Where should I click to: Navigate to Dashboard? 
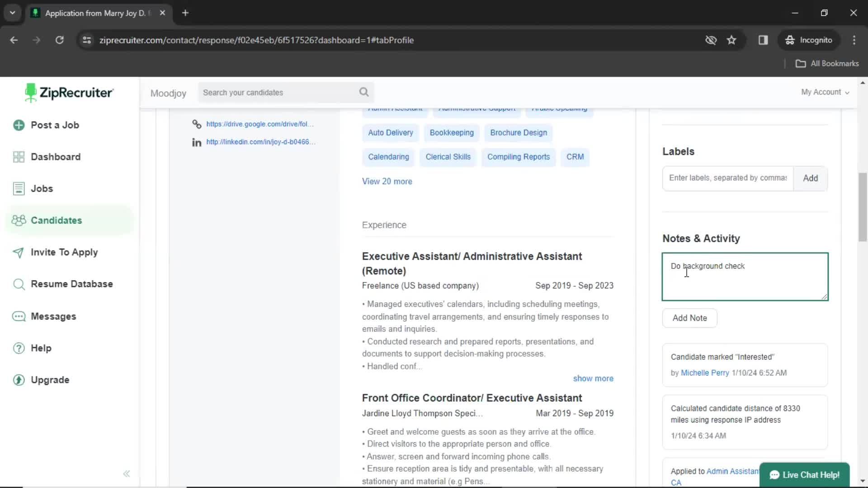[x=55, y=156]
